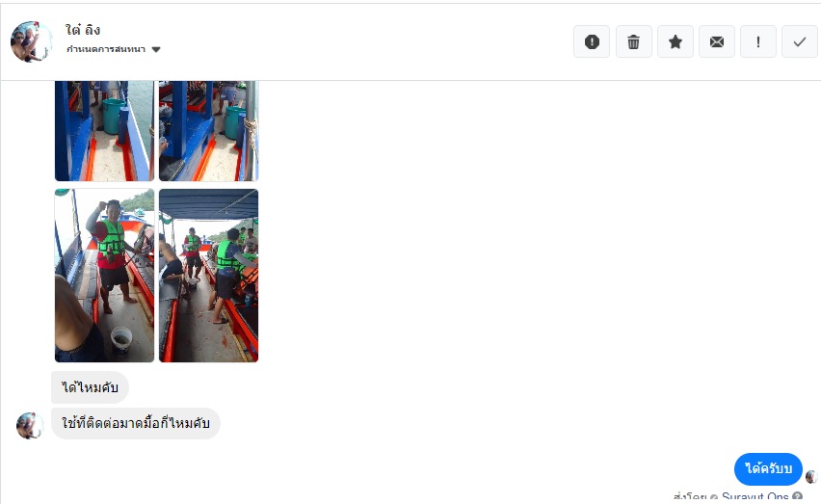This screenshot has width=821, height=504.
Task: Open the profile picture in conversation header
Action: (32, 41)
